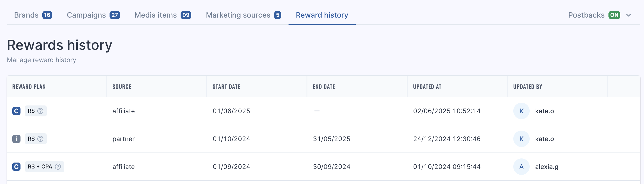
Task: Click the RS + CPA reward plan tag
Action: (44, 166)
